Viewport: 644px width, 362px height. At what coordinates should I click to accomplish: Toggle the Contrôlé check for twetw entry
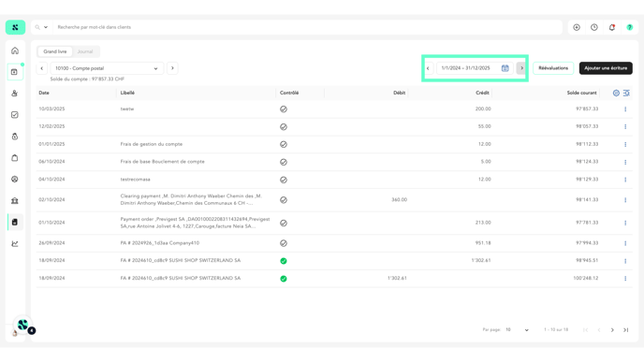(x=284, y=109)
